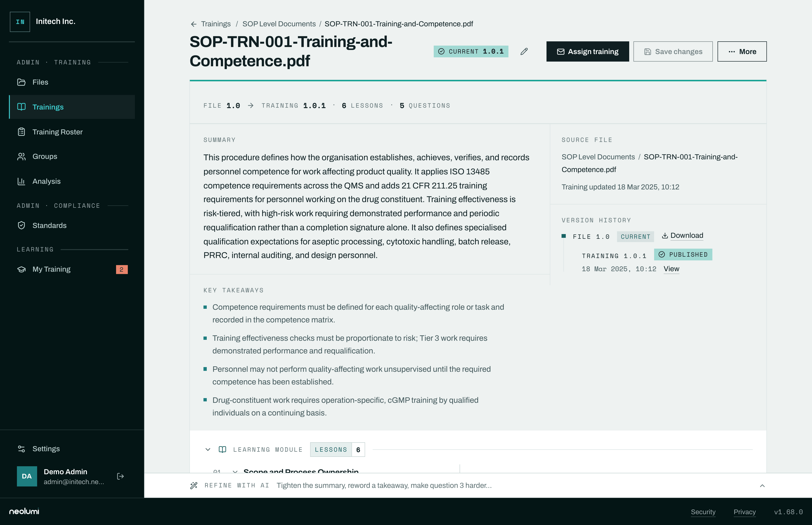This screenshot has height=525, width=812.
Task: Click the CURRENT 1.0.1 version badge
Action: point(471,51)
